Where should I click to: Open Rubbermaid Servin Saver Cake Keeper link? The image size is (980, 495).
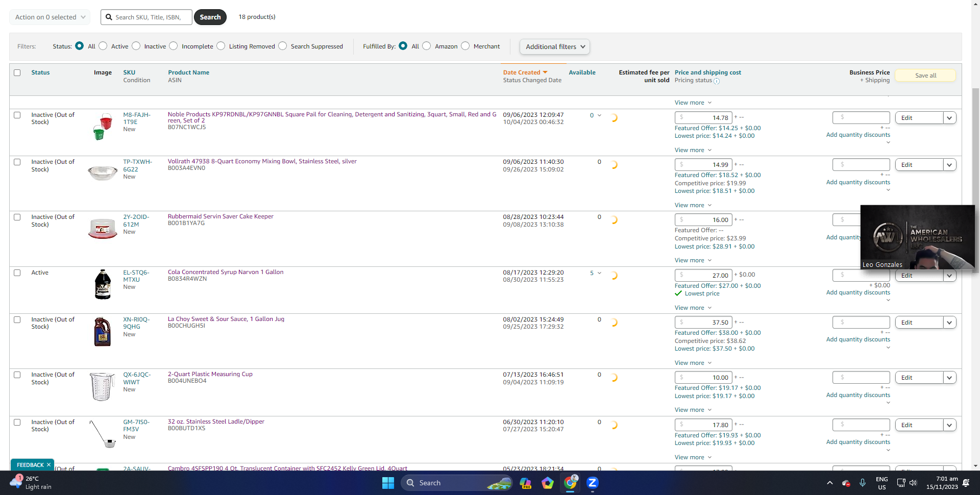pyautogui.click(x=220, y=216)
